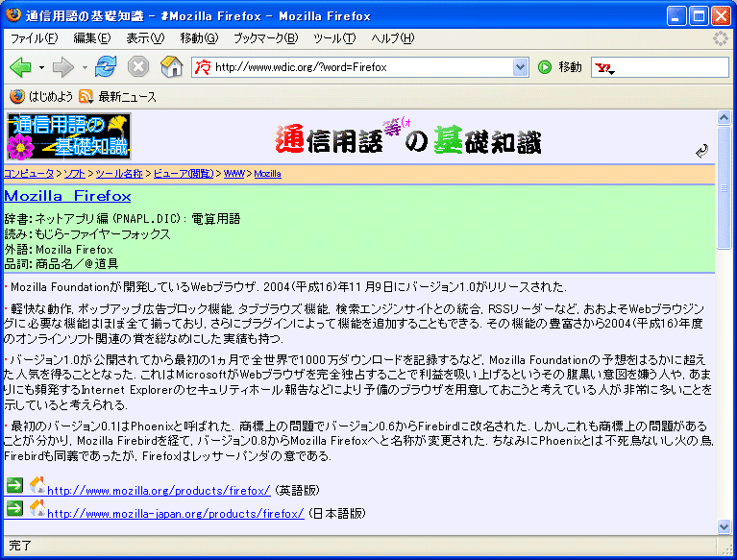Click green arrow icon beside English firefox link

tap(15, 485)
